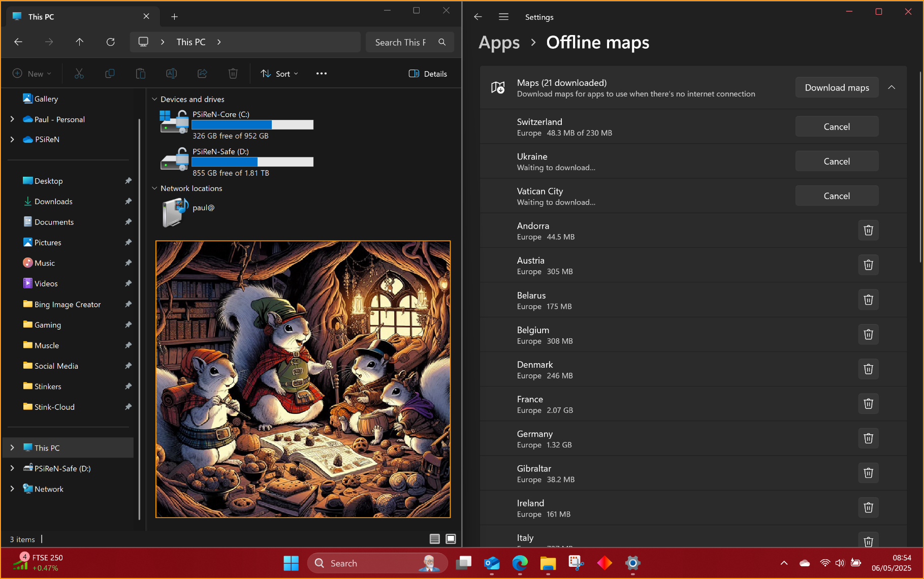Cancel the Vatican City map download
Screen dimensions: 924x579
tap(837, 196)
